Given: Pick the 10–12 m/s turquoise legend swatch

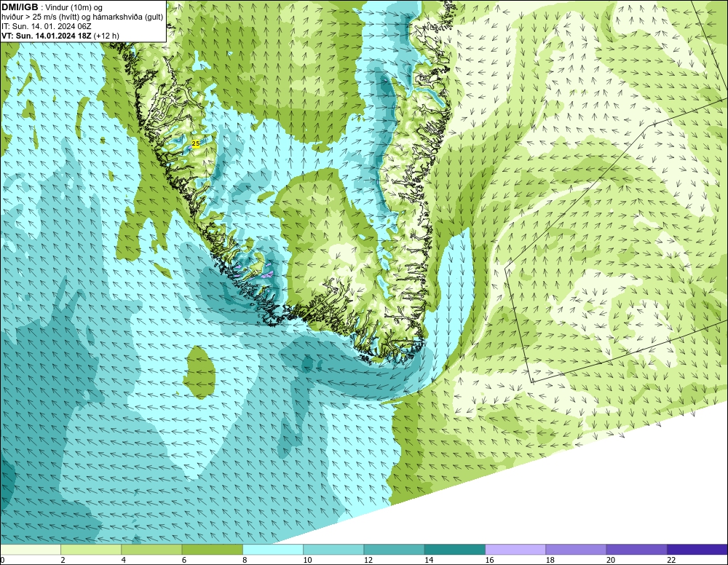Looking at the screenshot, I should click(333, 550).
